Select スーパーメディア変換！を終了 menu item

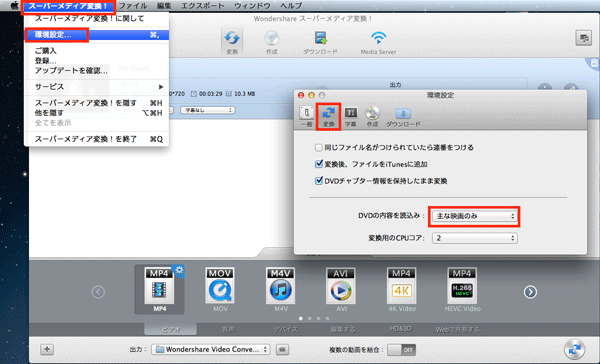click(x=96, y=139)
